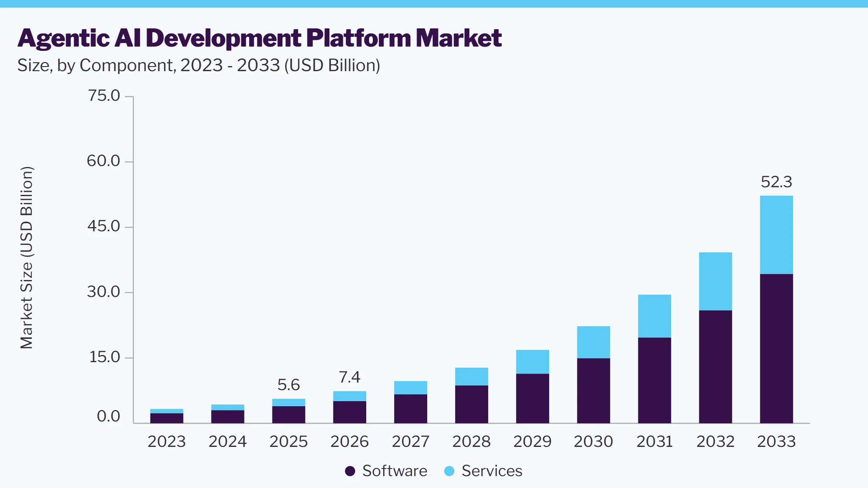868x488 pixels.
Task: Click the 2032 x-axis label
Action: pos(715,442)
